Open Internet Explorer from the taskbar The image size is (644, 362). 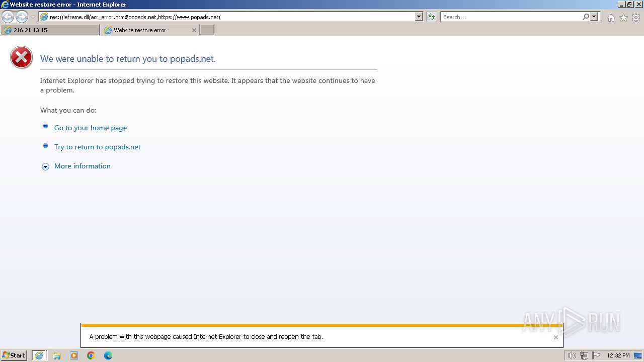tap(39, 355)
